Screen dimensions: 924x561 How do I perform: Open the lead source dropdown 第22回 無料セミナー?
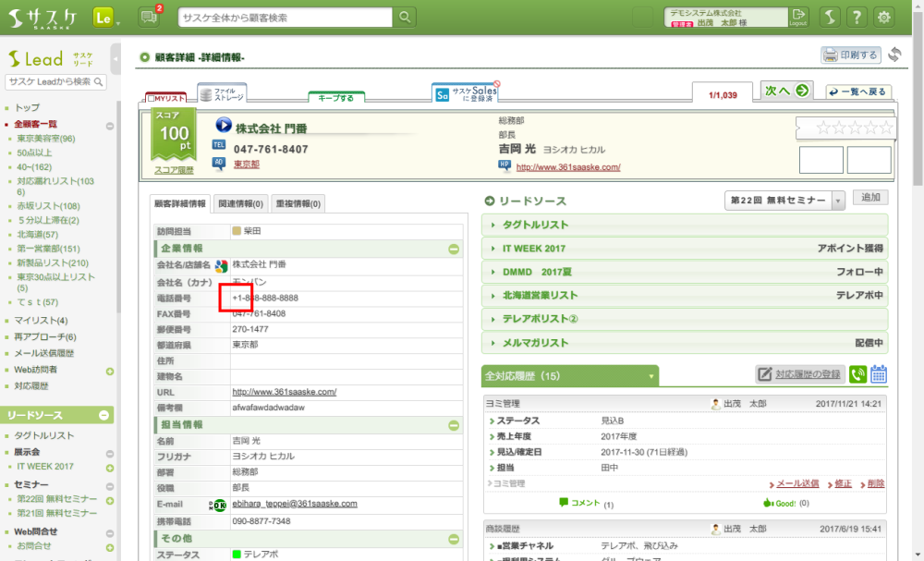[x=784, y=201]
